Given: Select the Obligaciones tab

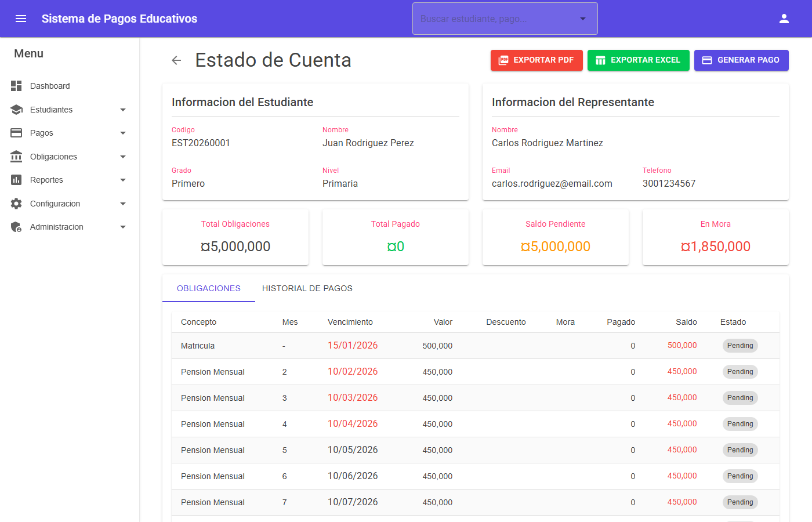Looking at the screenshot, I should (209, 288).
